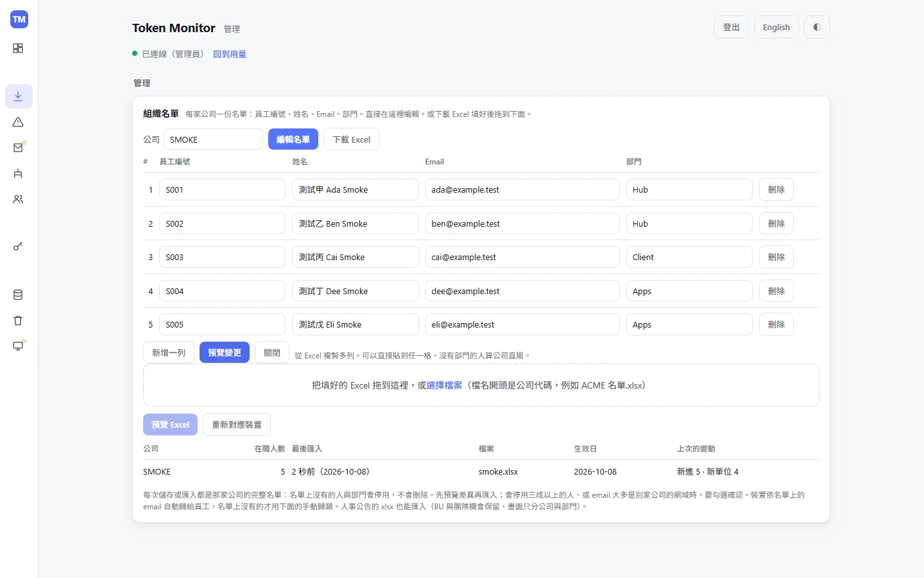Click the 新增一列 add row button

(x=169, y=353)
